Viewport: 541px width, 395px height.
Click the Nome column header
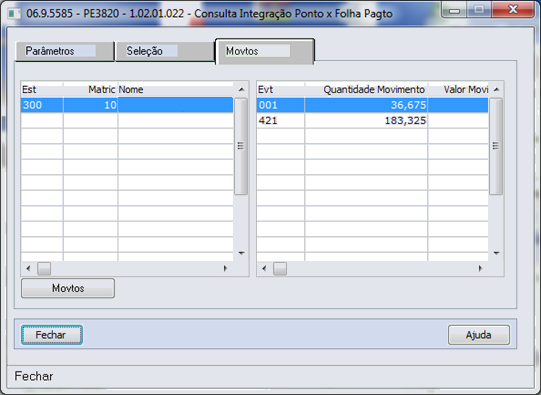(x=176, y=89)
